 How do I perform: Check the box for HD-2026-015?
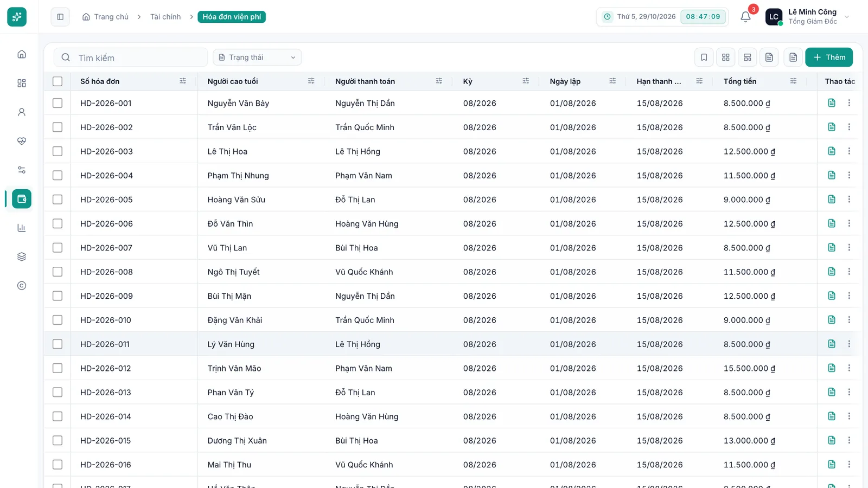coord(58,440)
